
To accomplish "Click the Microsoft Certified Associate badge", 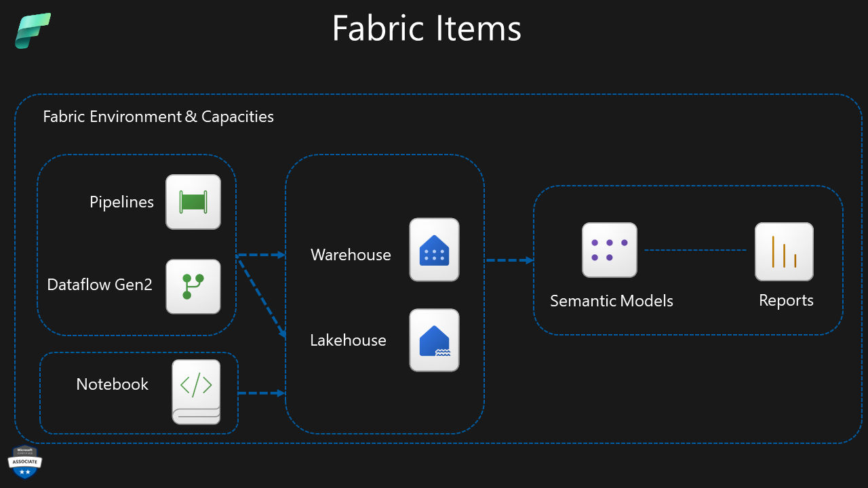I will click(x=25, y=463).
